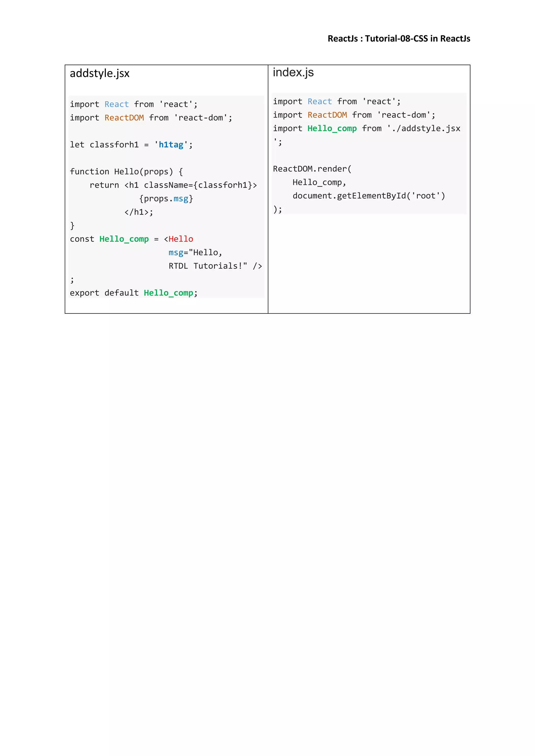Click './addstyle.jsx import path

[x=424, y=128]
